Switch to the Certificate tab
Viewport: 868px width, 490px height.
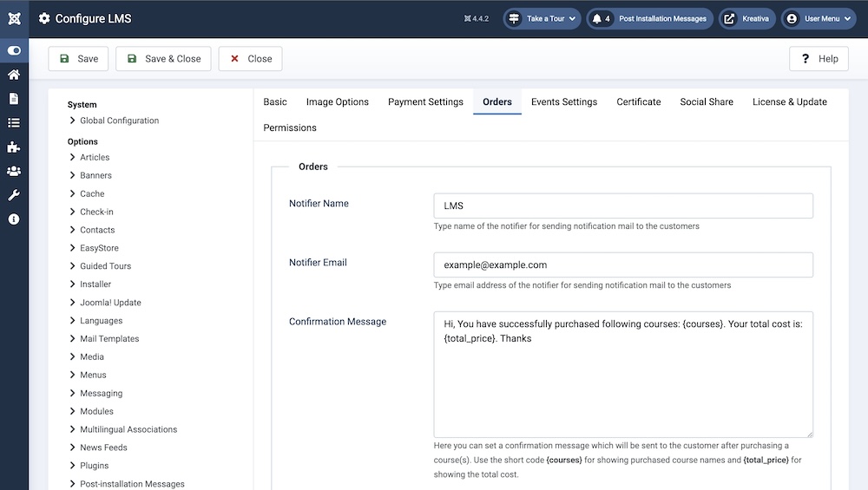[639, 101]
